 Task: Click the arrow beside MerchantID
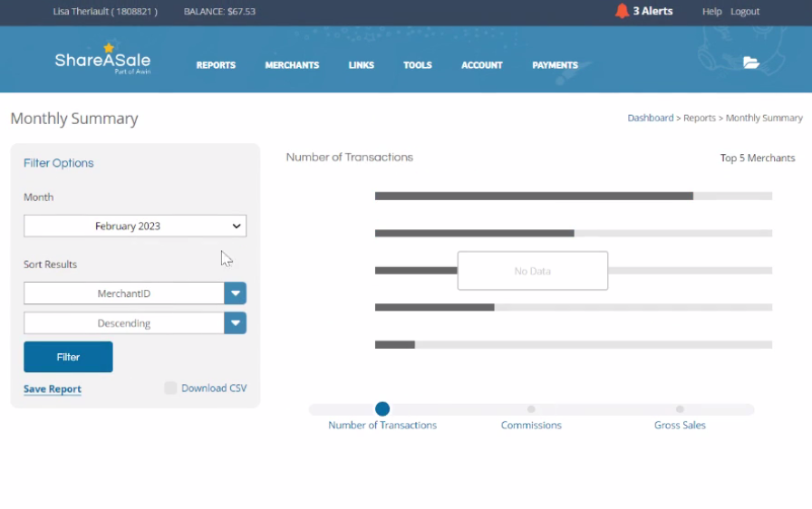235,293
